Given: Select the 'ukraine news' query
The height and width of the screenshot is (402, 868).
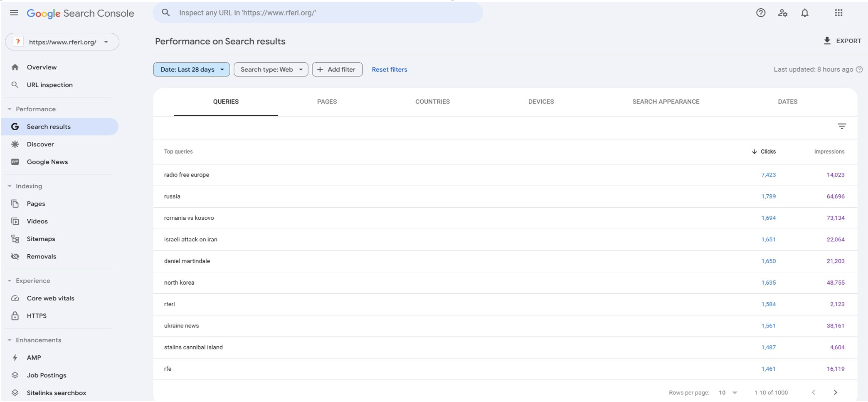Looking at the screenshot, I should pos(505,326).
